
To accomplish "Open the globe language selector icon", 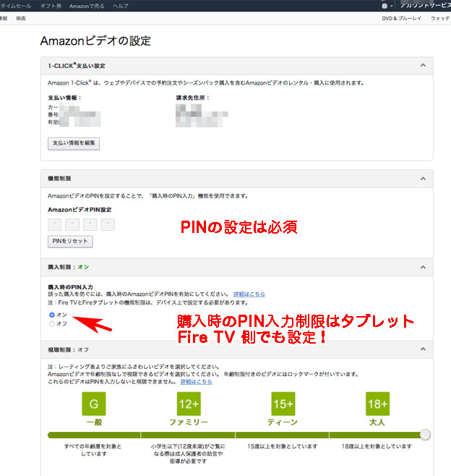I will [x=385, y=6].
